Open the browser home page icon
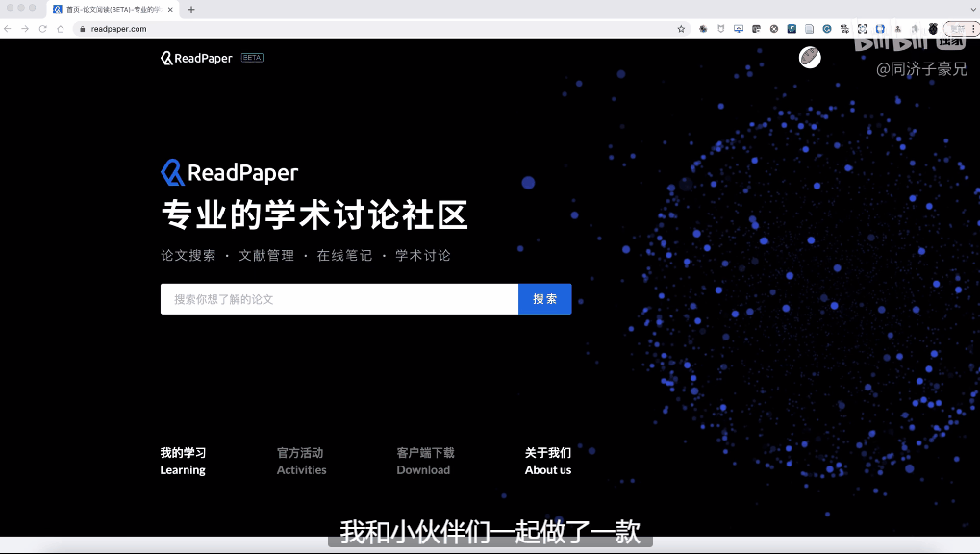The image size is (980, 554). click(x=61, y=29)
